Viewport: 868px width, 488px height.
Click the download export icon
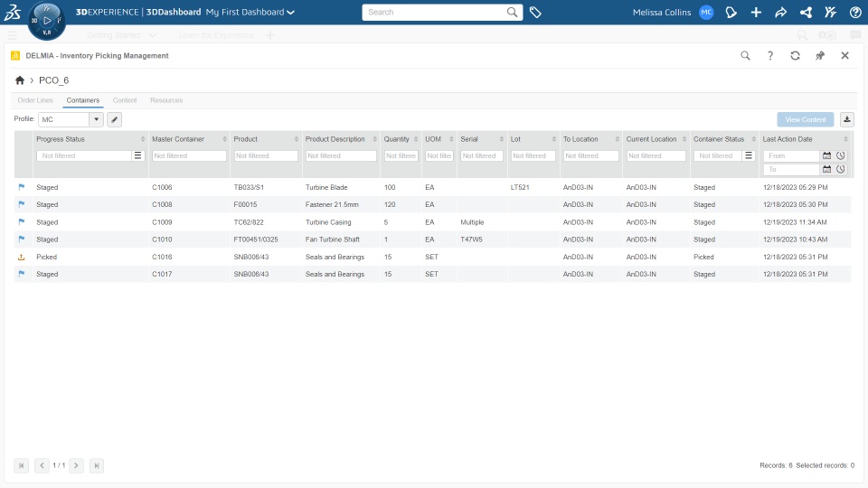tap(847, 119)
